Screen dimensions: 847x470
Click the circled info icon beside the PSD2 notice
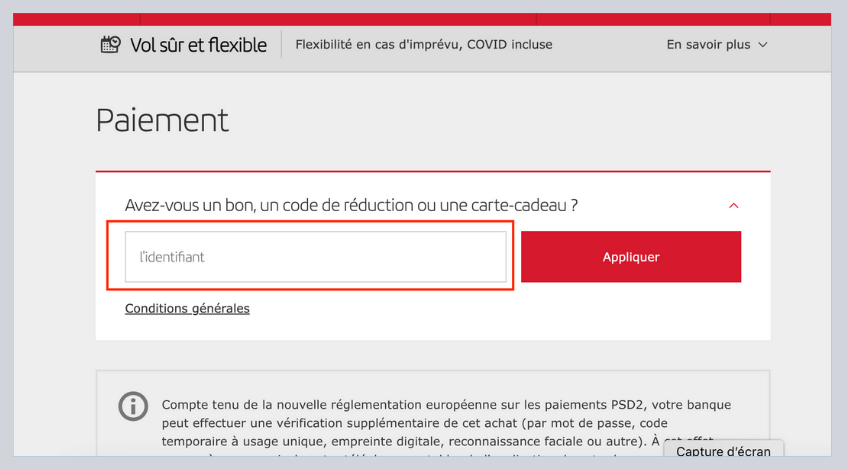coord(132,406)
